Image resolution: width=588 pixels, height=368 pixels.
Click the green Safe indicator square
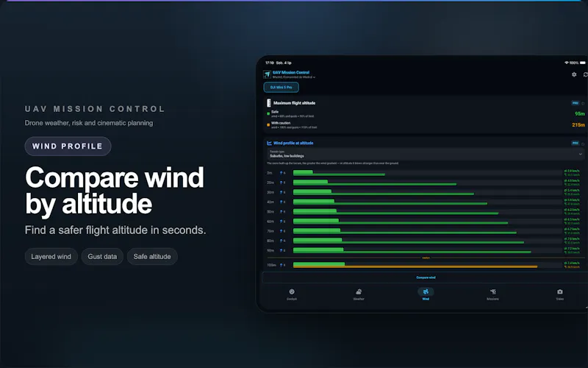point(268,113)
